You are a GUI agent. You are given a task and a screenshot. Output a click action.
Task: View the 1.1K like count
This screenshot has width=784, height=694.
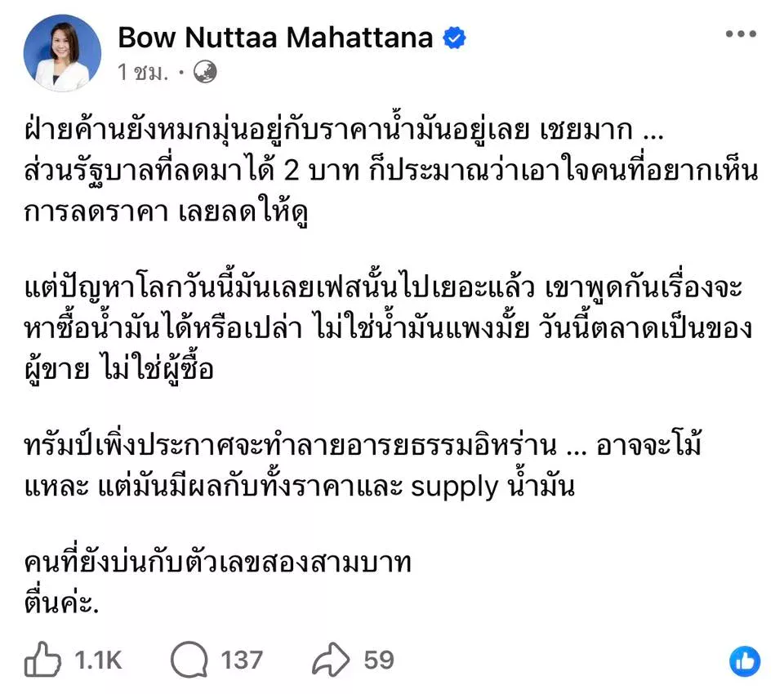click(x=99, y=660)
